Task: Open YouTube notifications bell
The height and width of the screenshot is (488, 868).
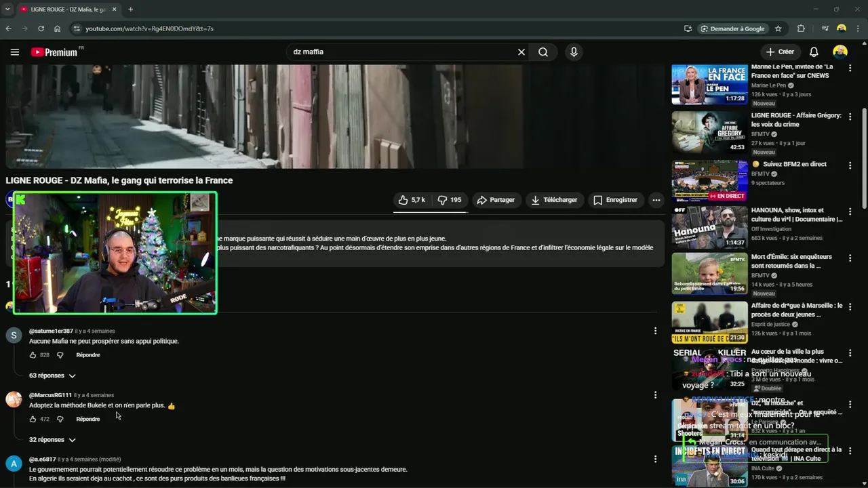Action: 814,52
